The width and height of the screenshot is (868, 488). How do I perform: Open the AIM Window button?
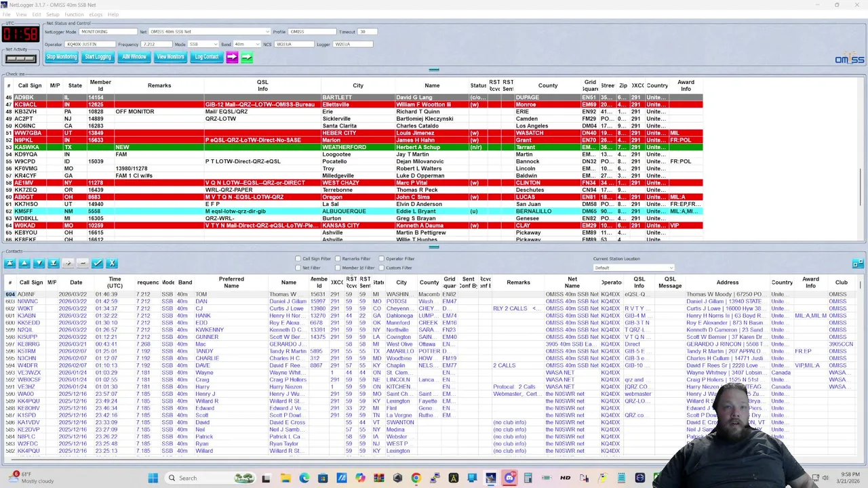(134, 57)
